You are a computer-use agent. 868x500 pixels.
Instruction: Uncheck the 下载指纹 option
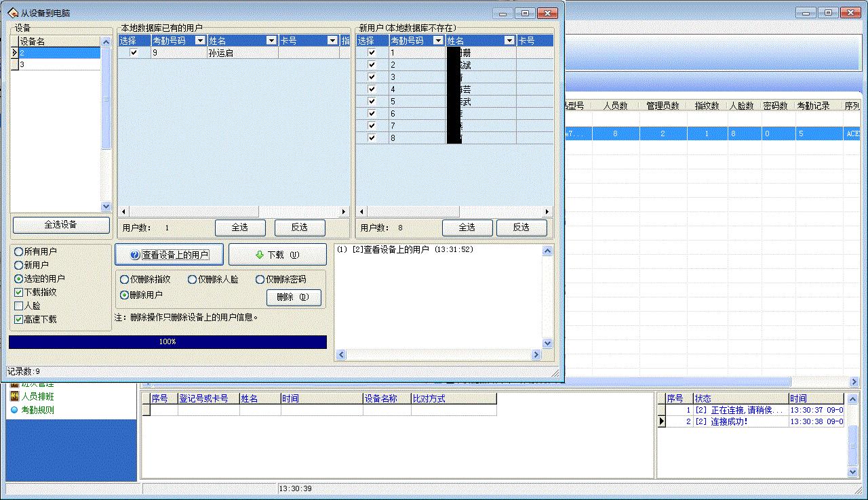pyautogui.click(x=19, y=292)
